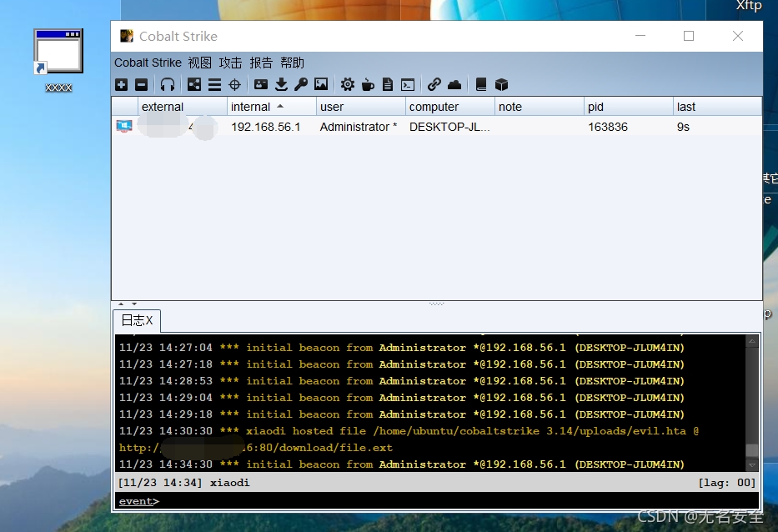The image size is (778, 532).
Task: Open the 报告 menu
Action: pyautogui.click(x=261, y=63)
